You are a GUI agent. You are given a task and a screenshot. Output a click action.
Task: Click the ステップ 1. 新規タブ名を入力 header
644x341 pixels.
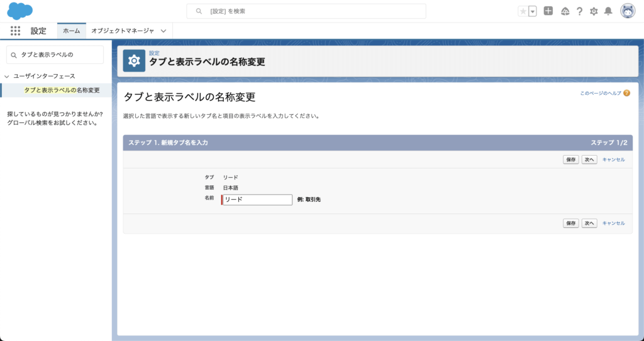pyautogui.click(x=168, y=143)
